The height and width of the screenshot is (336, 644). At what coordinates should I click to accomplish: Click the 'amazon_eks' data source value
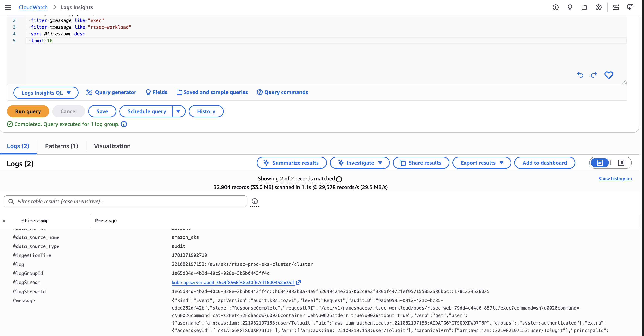[x=185, y=237]
